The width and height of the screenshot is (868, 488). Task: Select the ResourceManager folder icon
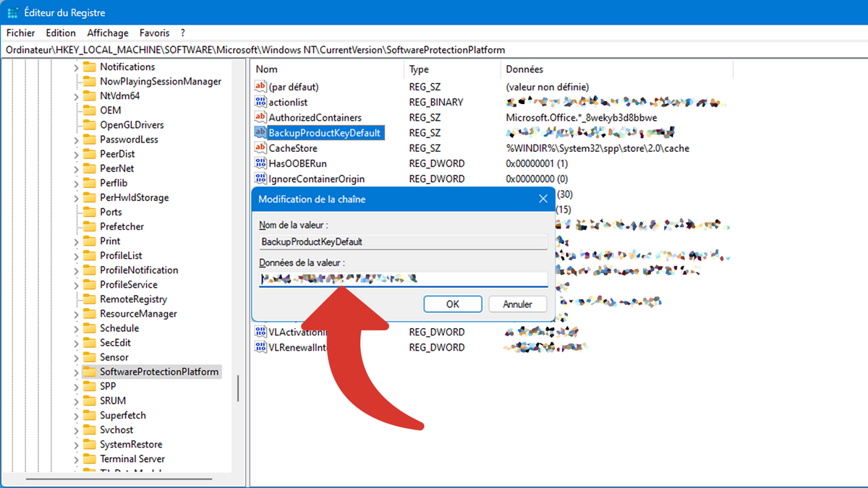click(x=89, y=314)
